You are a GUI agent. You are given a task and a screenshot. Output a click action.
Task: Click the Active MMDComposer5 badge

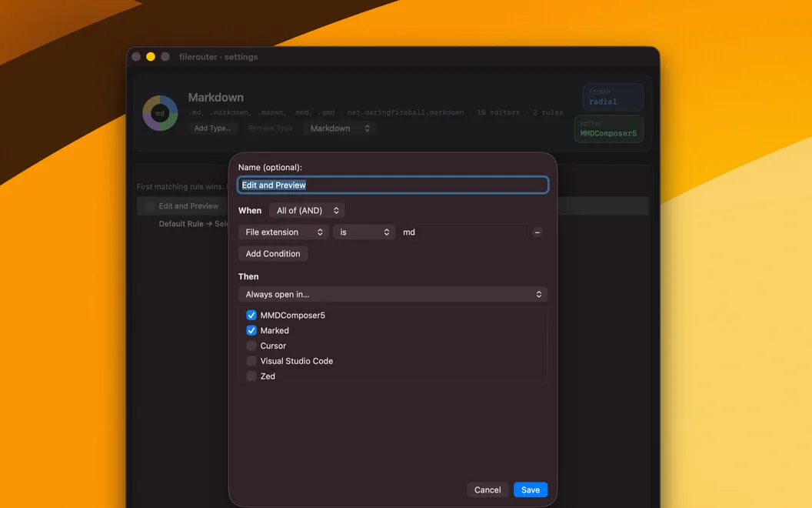click(608, 129)
